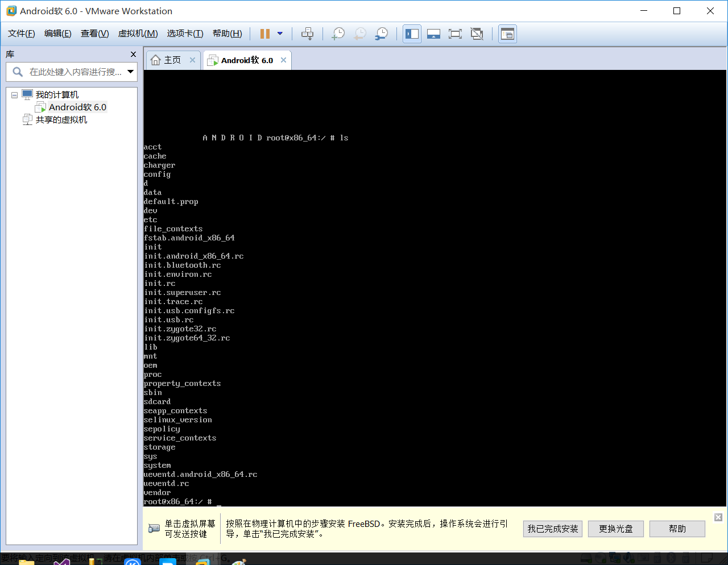Collapse the 我的计算机 tree node
The height and width of the screenshot is (565, 728).
pos(14,95)
